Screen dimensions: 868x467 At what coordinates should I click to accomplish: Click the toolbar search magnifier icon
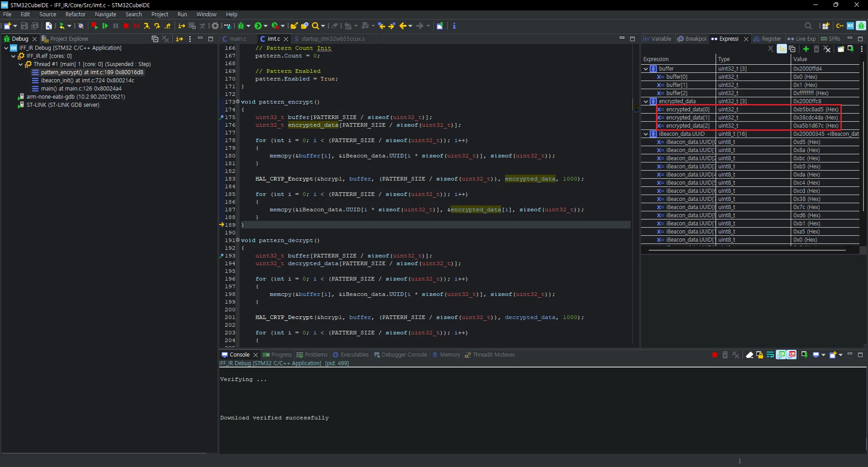[x=808, y=26]
